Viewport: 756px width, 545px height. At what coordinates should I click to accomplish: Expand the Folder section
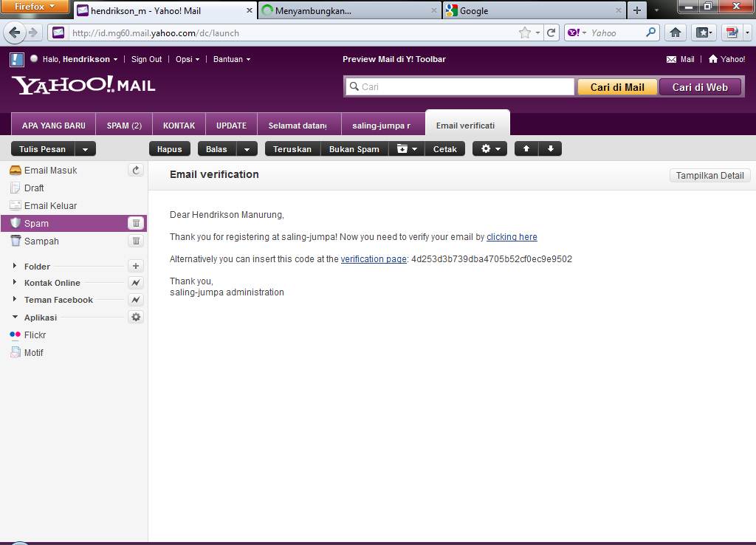(x=15, y=266)
